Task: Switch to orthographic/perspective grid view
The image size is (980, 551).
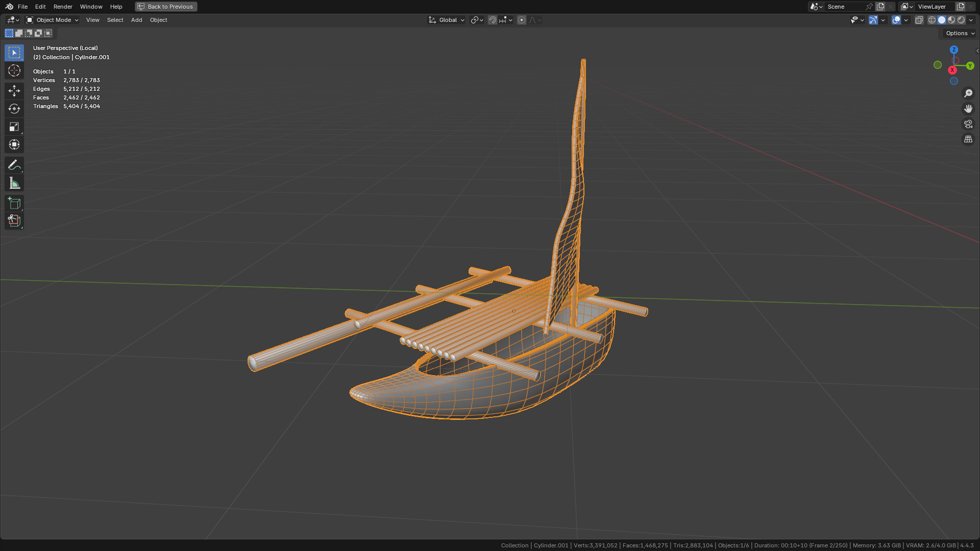Action: pos(968,139)
